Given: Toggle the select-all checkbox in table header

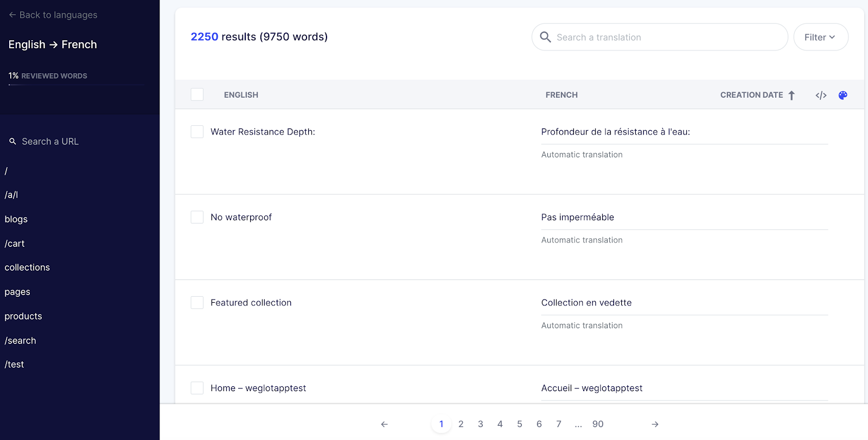Looking at the screenshot, I should 197,94.
